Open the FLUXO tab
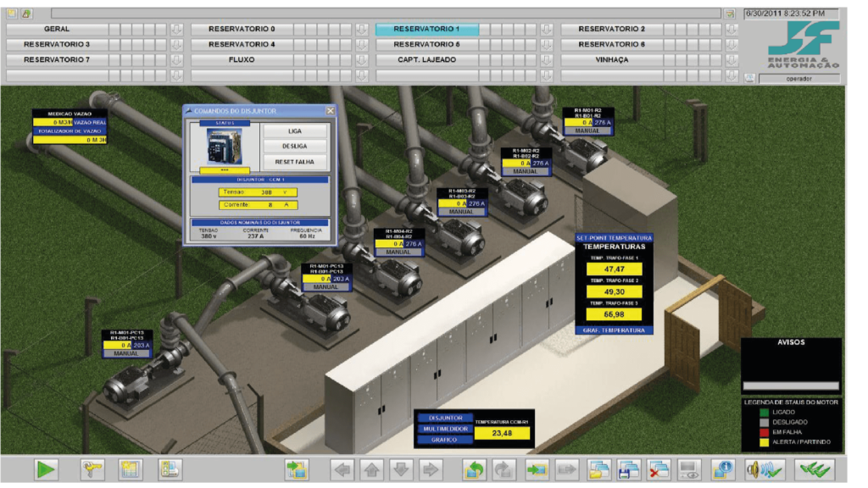 click(242, 60)
